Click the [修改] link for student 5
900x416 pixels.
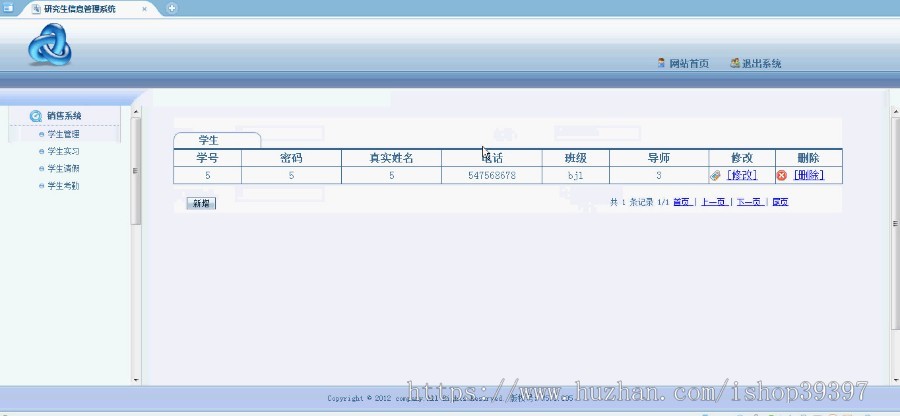[742, 176]
